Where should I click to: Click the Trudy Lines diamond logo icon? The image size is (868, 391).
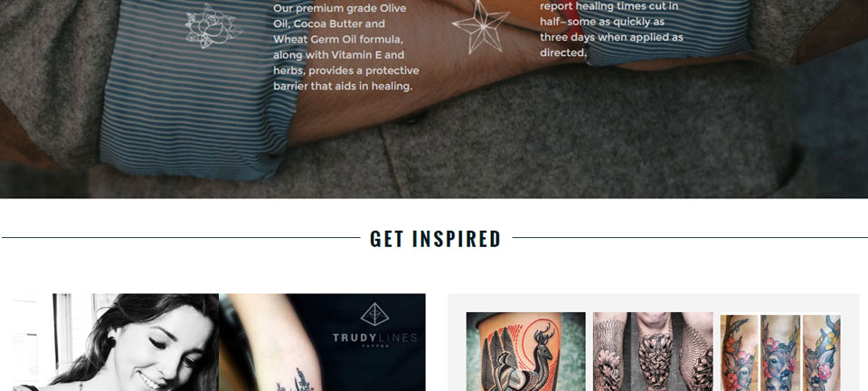(374, 315)
